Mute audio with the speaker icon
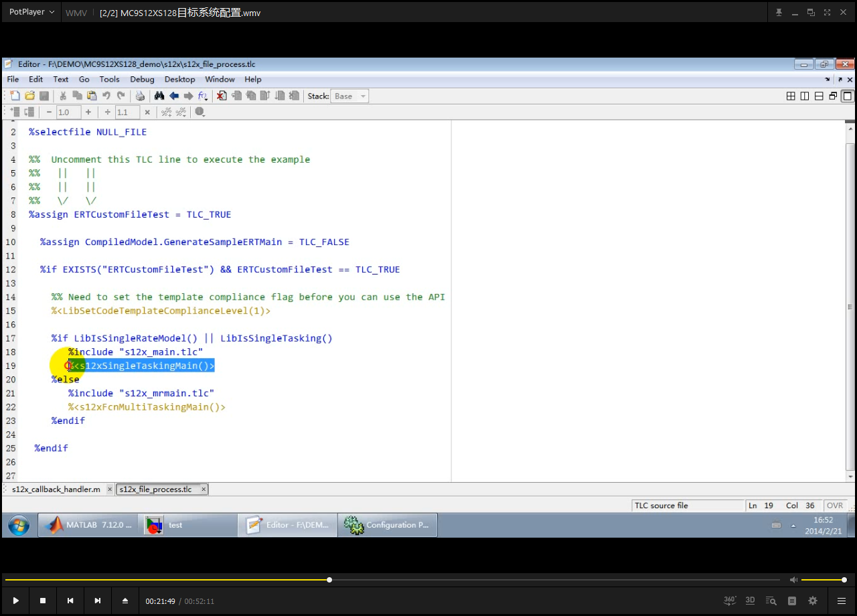The height and width of the screenshot is (616, 857). (793, 580)
